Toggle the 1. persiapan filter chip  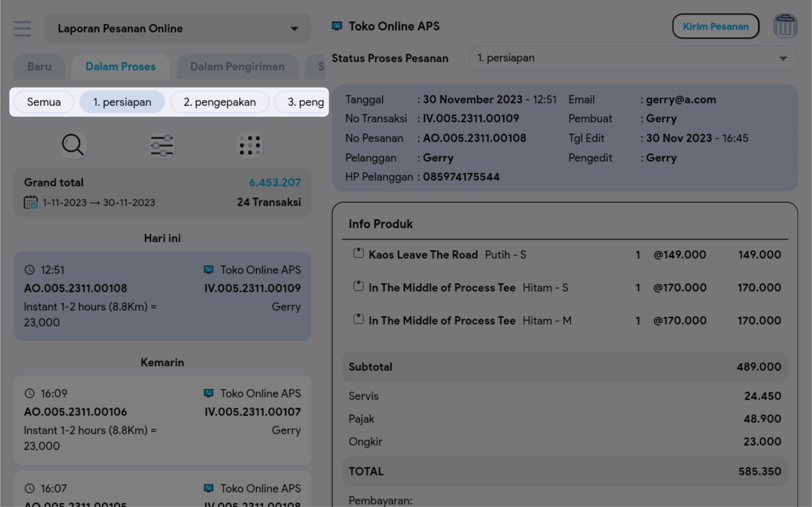(122, 102)
